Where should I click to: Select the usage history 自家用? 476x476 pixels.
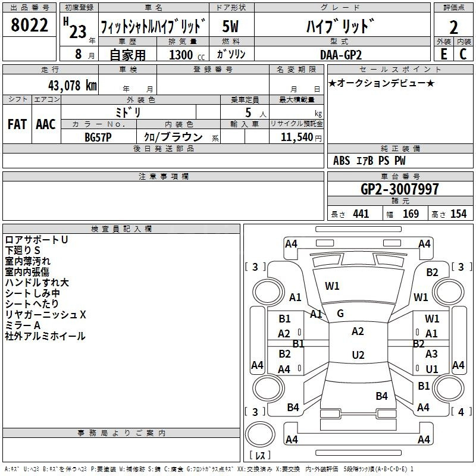coord(127,55)
